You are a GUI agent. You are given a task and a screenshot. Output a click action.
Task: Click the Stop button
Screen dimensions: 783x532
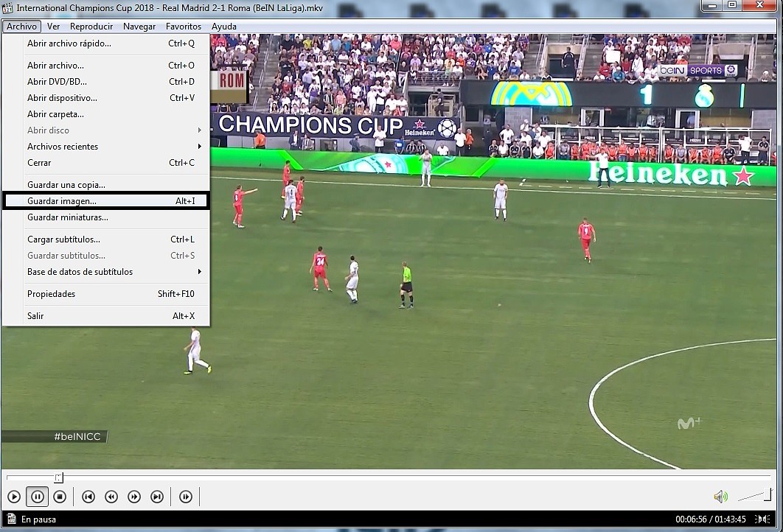click(60, 497)
